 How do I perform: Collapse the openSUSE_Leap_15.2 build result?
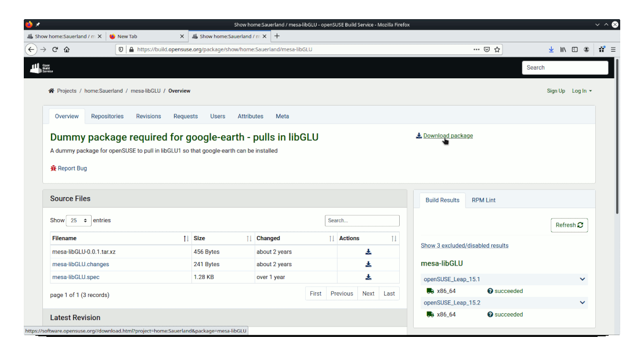(582, 302)
